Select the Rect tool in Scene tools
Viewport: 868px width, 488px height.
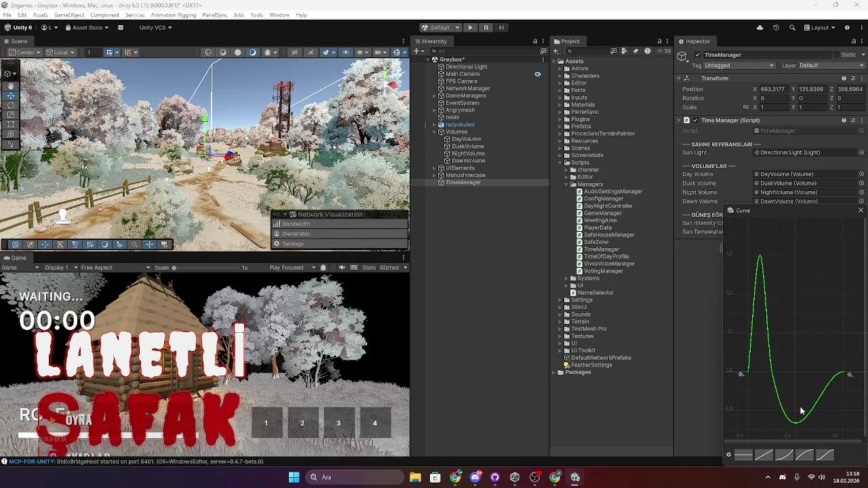coord(10,124)
